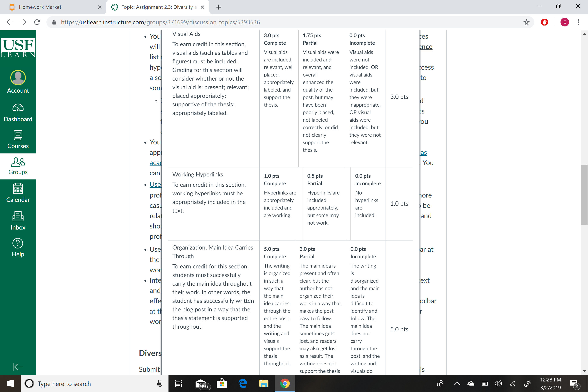Viewport: 588px width, 392px height.
Task: Open Chrome's three-dot menu
Action: point(579,22)
